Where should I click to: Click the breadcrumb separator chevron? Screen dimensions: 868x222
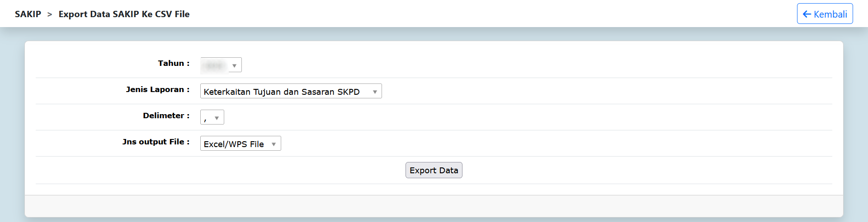point(50,14)
